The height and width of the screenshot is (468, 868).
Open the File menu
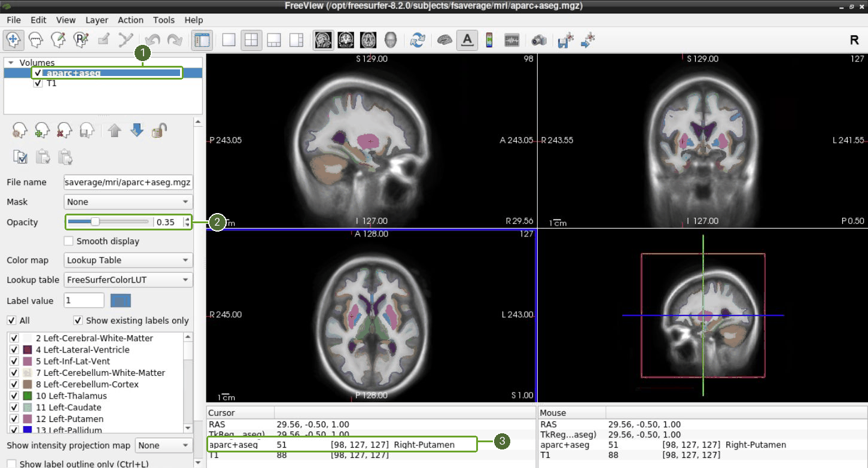point(13,20)
